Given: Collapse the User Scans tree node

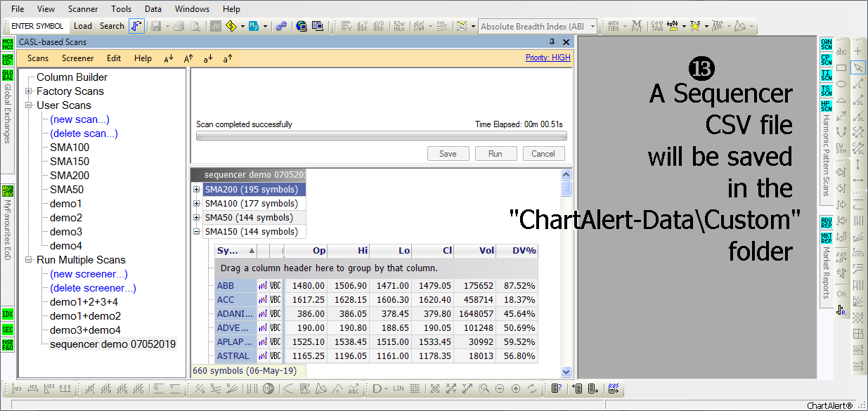Looking at the screenshot, I should click(29, 105).
